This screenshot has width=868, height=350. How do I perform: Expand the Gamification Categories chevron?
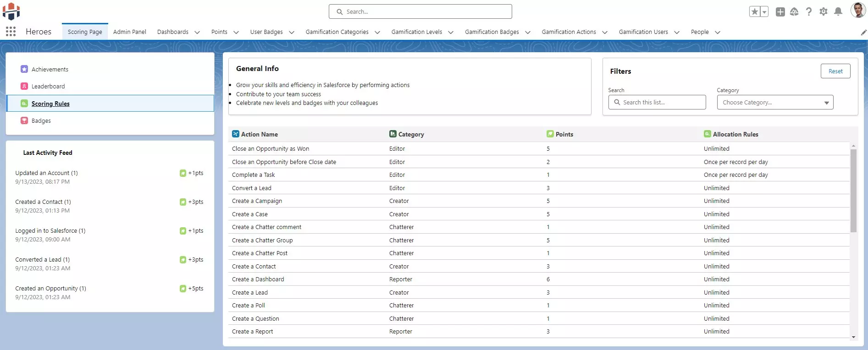[377, 33]
